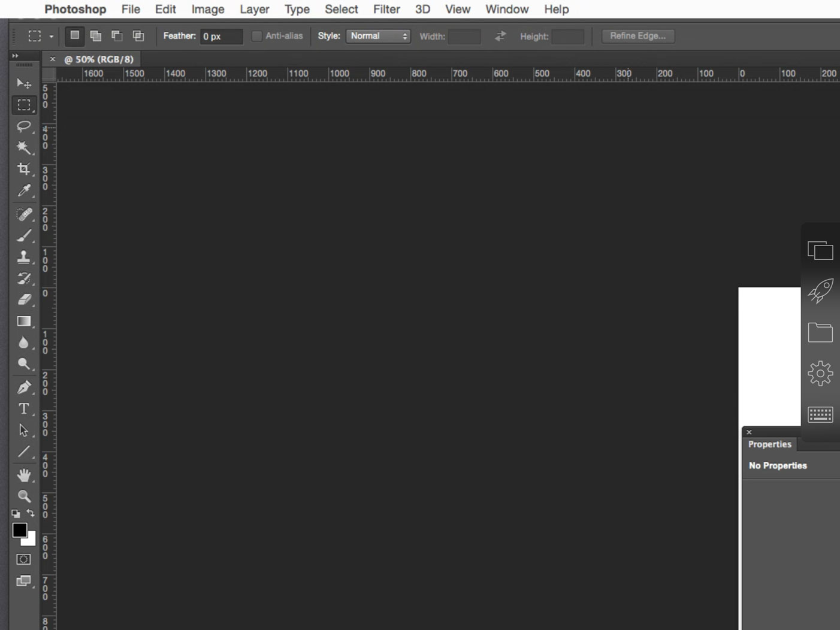Click the white background color swatch
This screenshot has height=630, width=840.
[31, 540]
